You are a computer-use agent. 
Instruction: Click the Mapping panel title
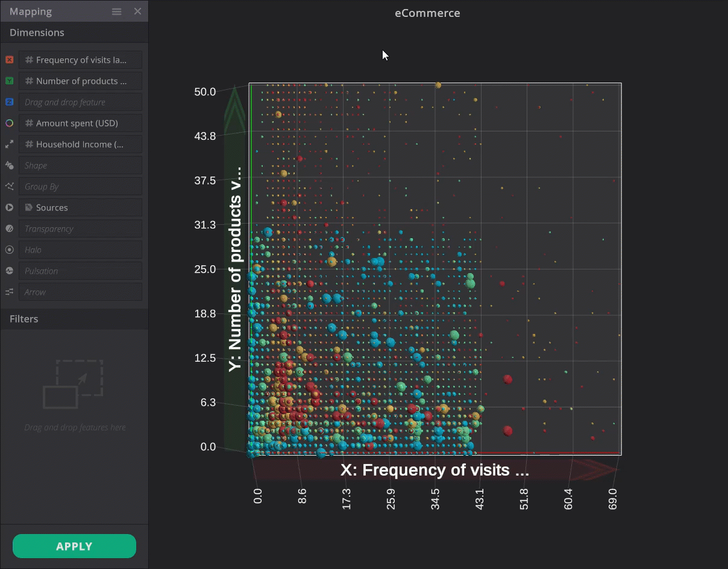[x=31, y=11]
